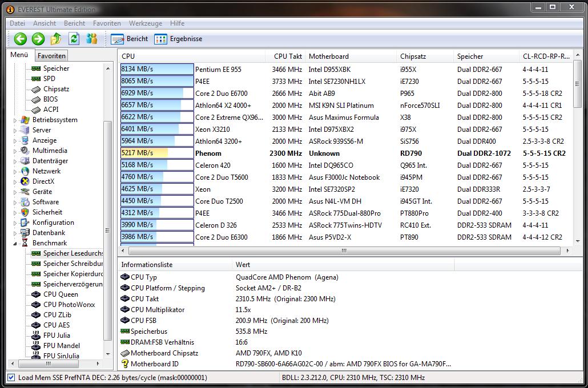Viewport: 588px width, 388px height.
Task: Click the Benchmark hourglass icon
Action: [x=25, y=243]
